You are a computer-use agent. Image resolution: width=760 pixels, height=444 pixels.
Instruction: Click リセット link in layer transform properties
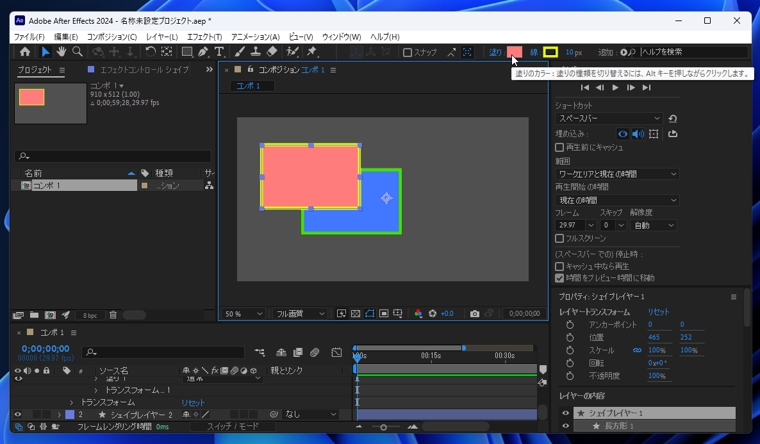pos(658,312)
